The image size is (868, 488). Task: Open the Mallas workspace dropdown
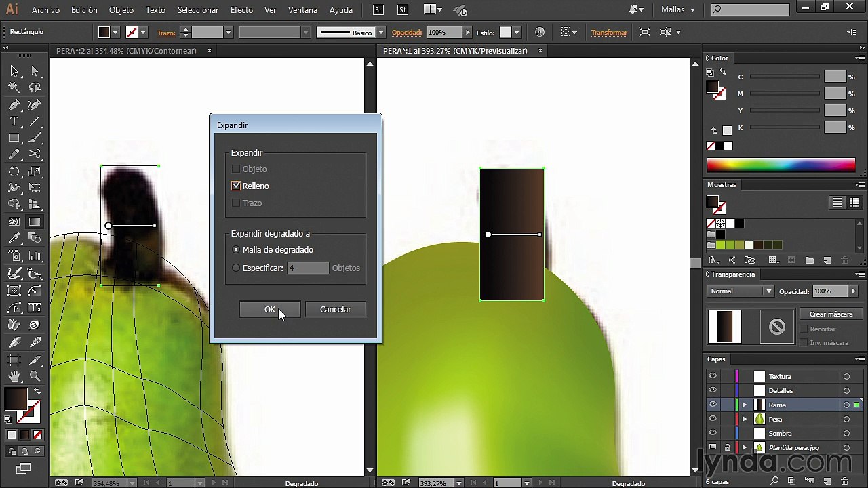(x=678, y=10)
